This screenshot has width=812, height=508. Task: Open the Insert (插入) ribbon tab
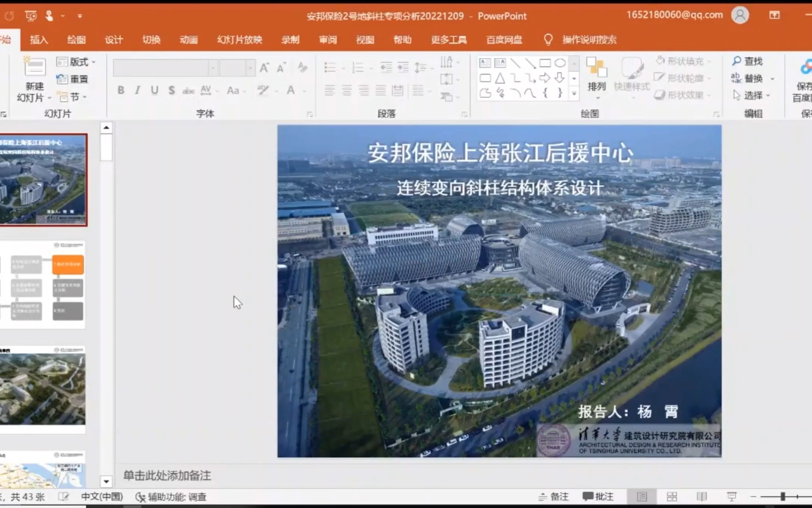(x=39, y=39)
